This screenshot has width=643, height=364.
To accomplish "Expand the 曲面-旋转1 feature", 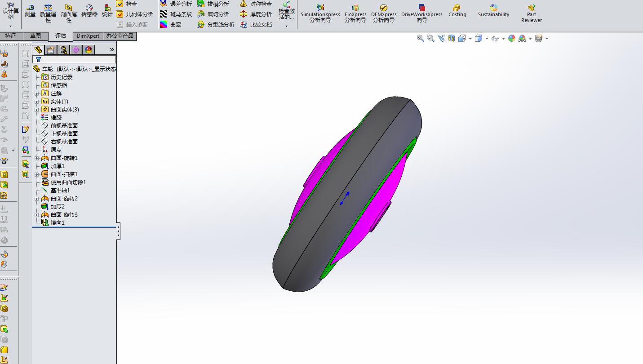I will click(x=37, y=158).
